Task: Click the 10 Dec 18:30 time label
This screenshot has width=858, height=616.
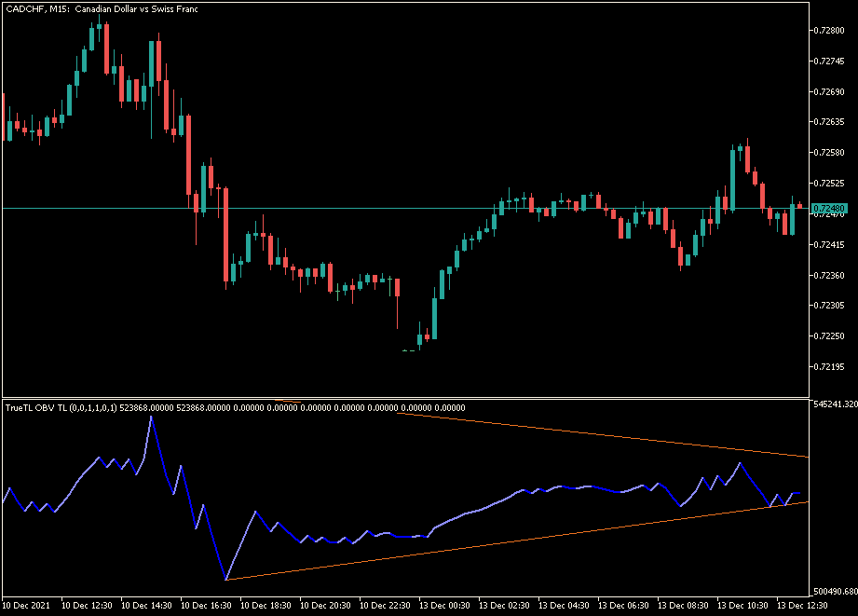Action: (x=266, y=606)
